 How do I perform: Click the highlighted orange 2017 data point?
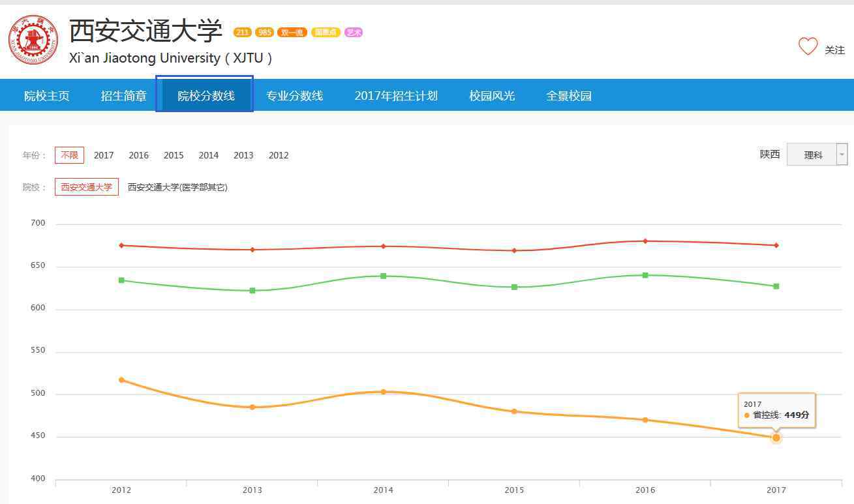click(x=776, y=437)
